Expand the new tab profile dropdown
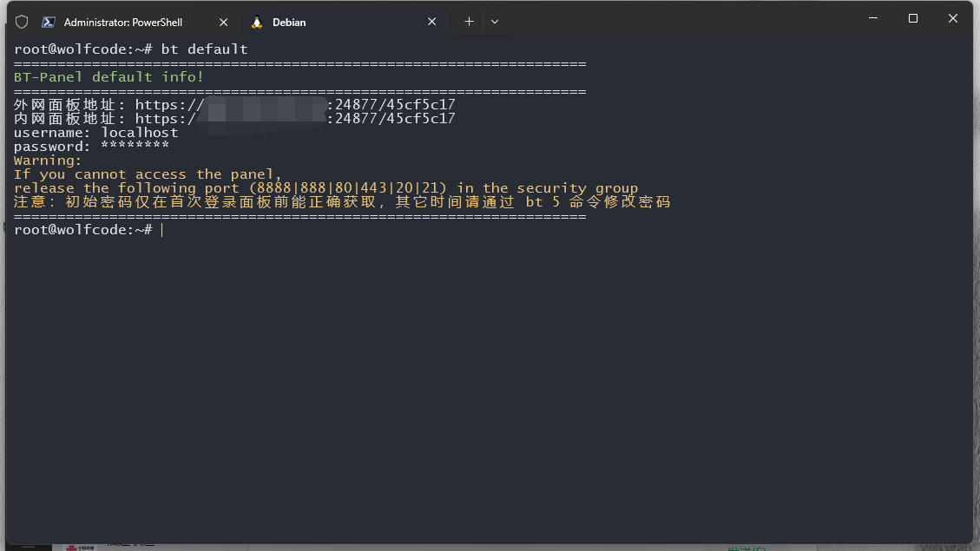Viewport: 980px width, 551px height. coord(495,22)
